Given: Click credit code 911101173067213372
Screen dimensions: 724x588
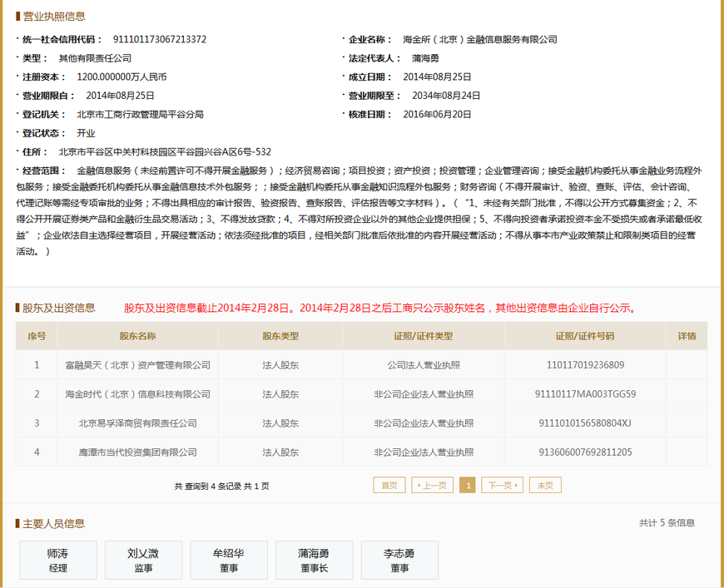Looking at the screenshot, I should pos(160,39).
